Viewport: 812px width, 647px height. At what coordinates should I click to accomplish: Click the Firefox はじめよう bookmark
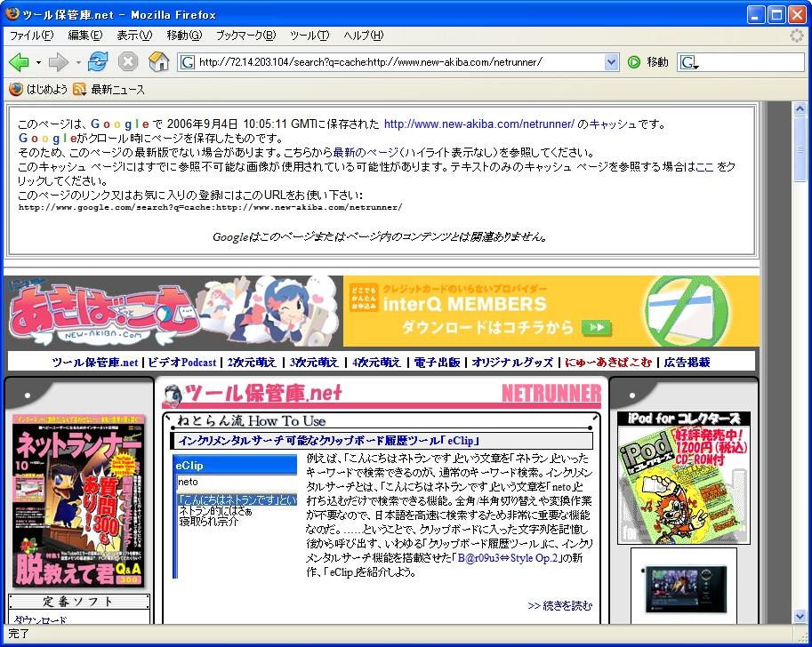(39, 90)
